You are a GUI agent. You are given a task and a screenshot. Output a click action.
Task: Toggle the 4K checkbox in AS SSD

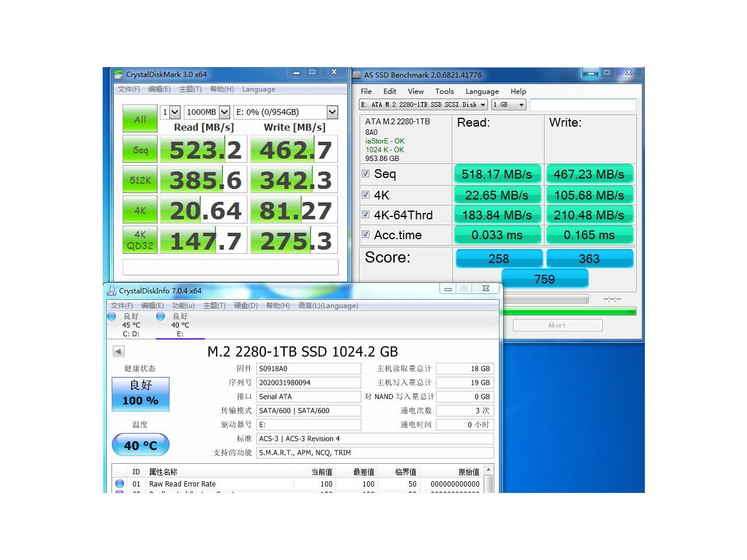click(366, 195)
